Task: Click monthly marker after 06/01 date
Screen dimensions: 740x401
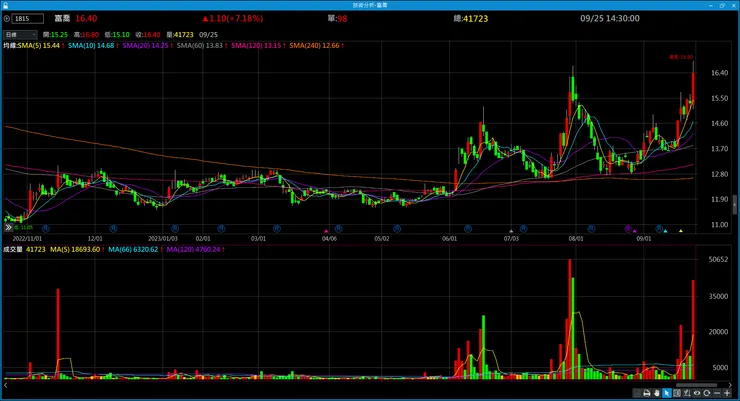Action: [x=468, y=228]
